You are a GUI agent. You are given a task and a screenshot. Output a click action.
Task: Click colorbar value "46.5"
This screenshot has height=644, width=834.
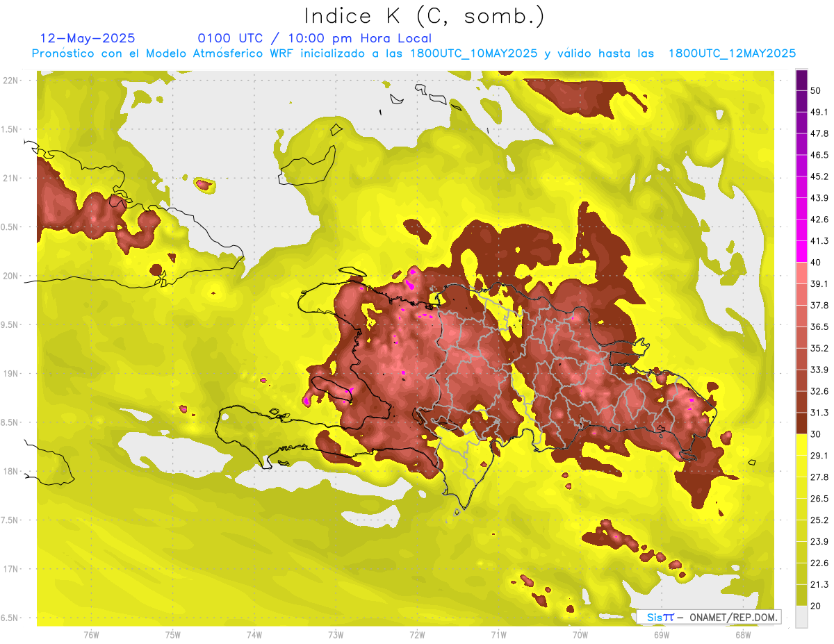click(819, 155)
